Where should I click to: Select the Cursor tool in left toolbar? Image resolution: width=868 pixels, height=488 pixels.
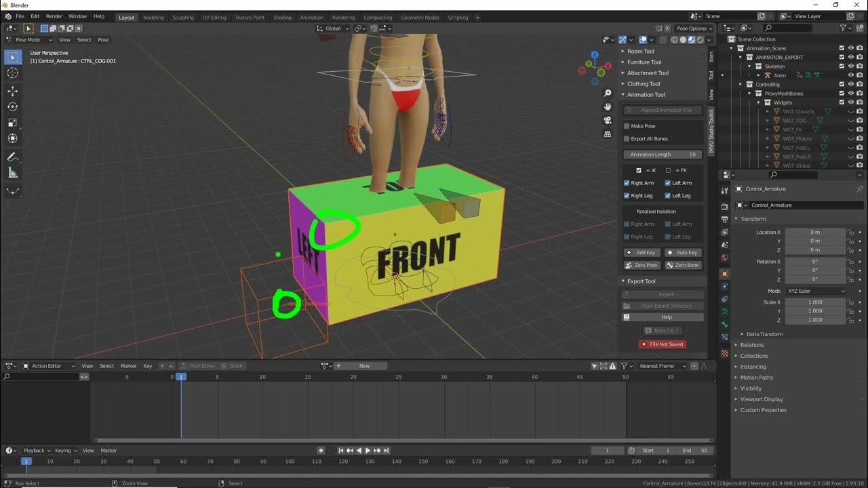click(12, 73)
